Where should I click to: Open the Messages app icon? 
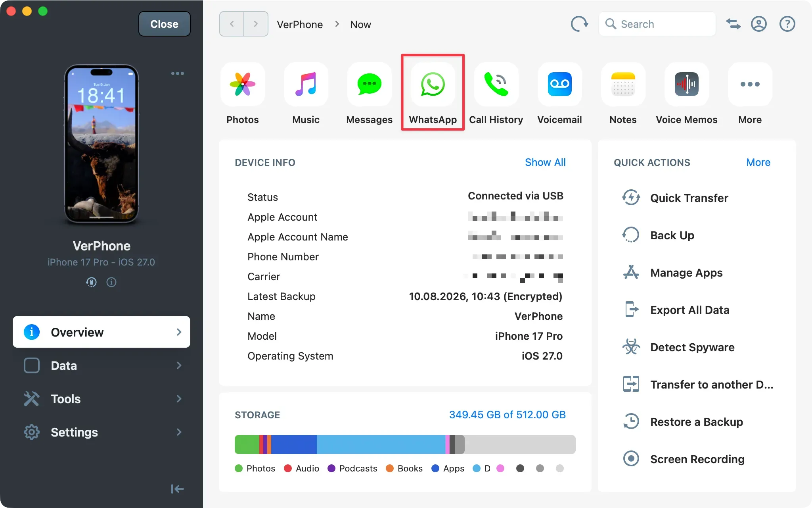point(370,84)
